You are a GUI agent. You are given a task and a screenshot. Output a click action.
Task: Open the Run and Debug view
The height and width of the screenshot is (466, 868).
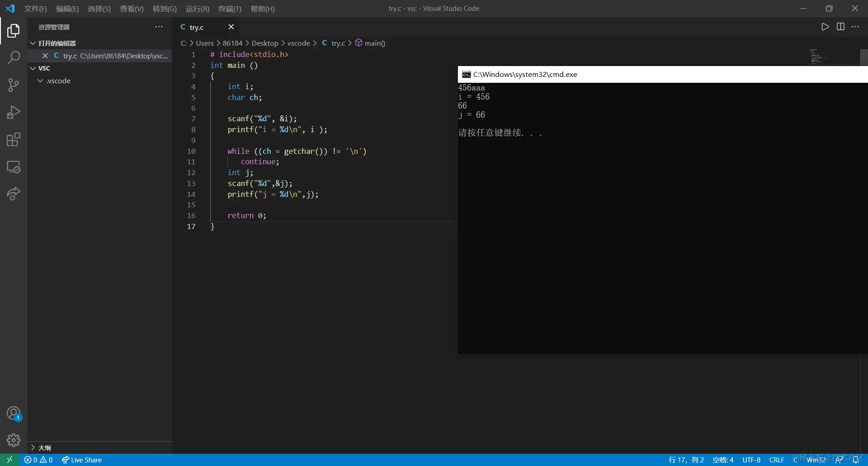[14, 112]
